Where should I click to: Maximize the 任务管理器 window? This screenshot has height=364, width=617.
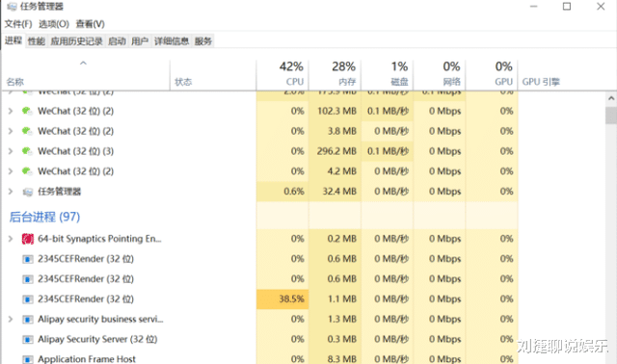click(567, 7)
